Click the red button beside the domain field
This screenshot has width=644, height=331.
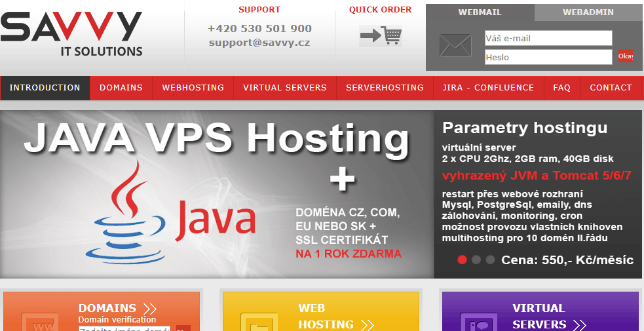pyautogui.click(x=183, y=328)
